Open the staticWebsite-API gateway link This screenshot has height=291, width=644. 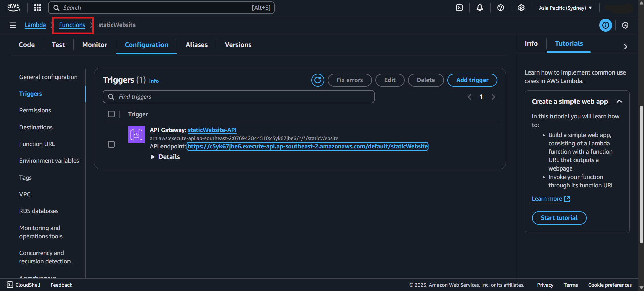(x=212, y=130)
